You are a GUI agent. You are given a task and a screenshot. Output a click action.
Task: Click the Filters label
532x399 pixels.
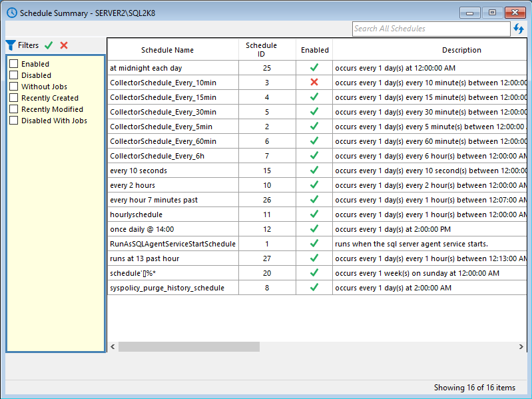click(28, 45)
